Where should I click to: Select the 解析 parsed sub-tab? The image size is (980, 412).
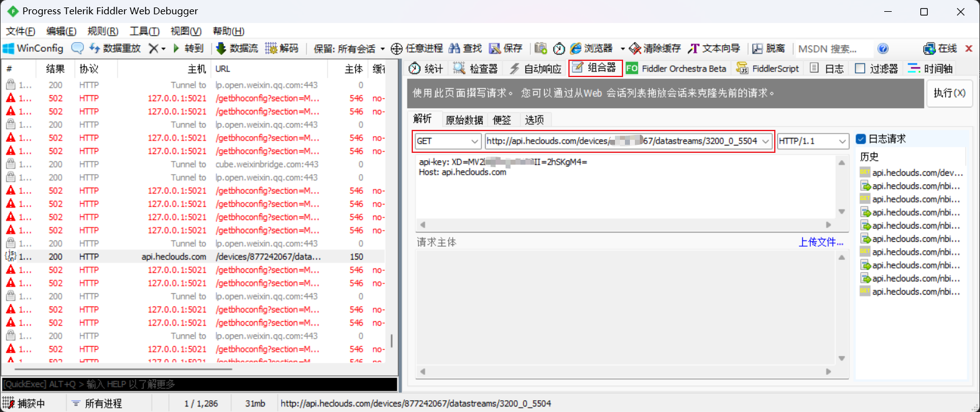(423, 119)
